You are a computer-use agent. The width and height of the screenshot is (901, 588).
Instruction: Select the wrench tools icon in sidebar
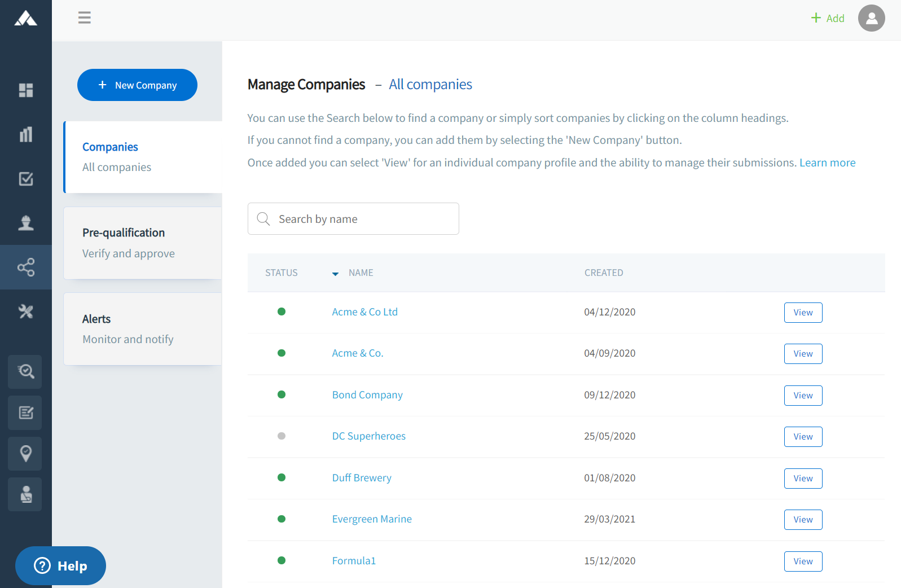click(x=26, y=311)
